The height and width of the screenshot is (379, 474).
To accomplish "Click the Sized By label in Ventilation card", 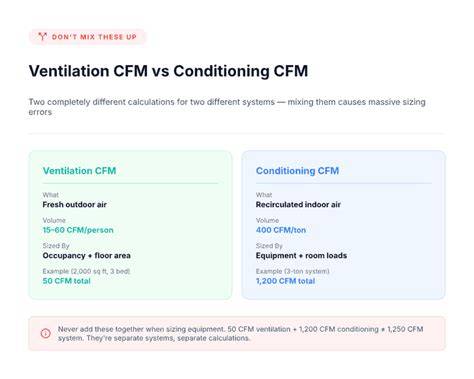I will pyautogui.click(x=56, y=246).
